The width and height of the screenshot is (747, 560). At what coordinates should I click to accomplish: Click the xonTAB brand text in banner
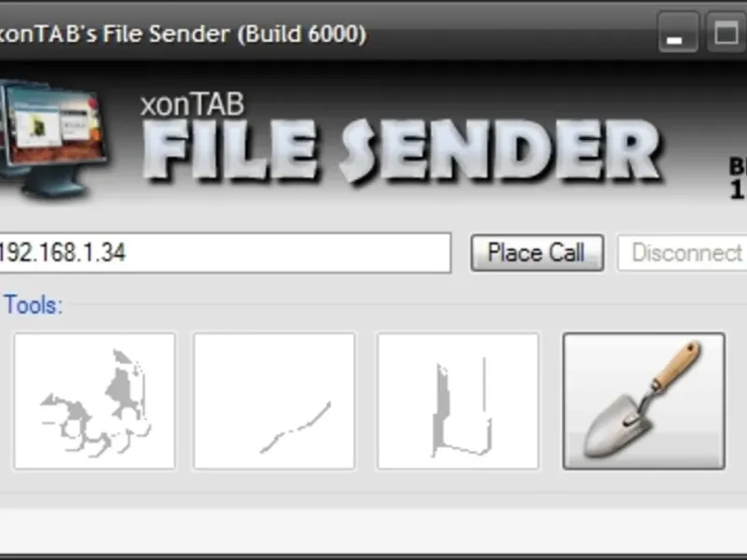tap(192, 105)
